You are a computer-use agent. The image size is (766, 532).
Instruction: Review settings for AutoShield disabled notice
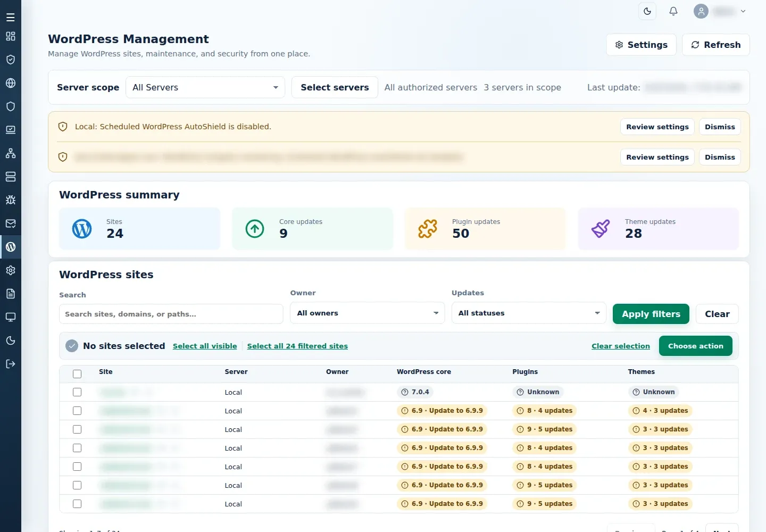click(x=657, y=127)
